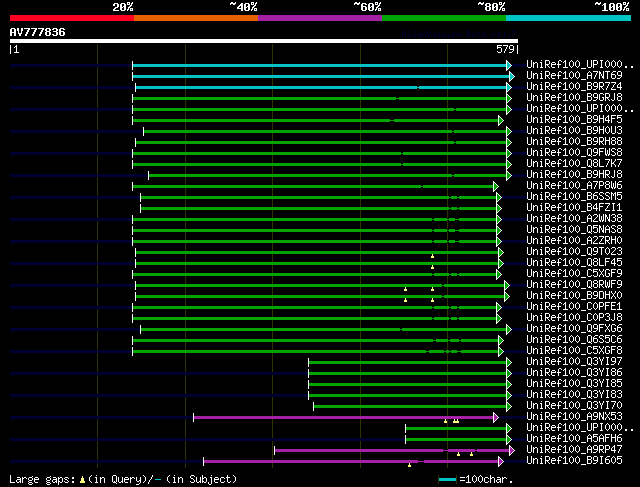640x487 pixels.
Task: Open hit UniRef100_Q3YI70
Action: click(x=574, y=406)
